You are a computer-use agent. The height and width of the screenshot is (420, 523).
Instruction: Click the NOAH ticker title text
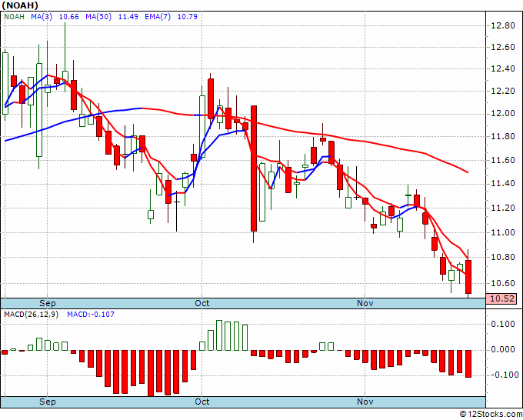[x=20, y=5]
